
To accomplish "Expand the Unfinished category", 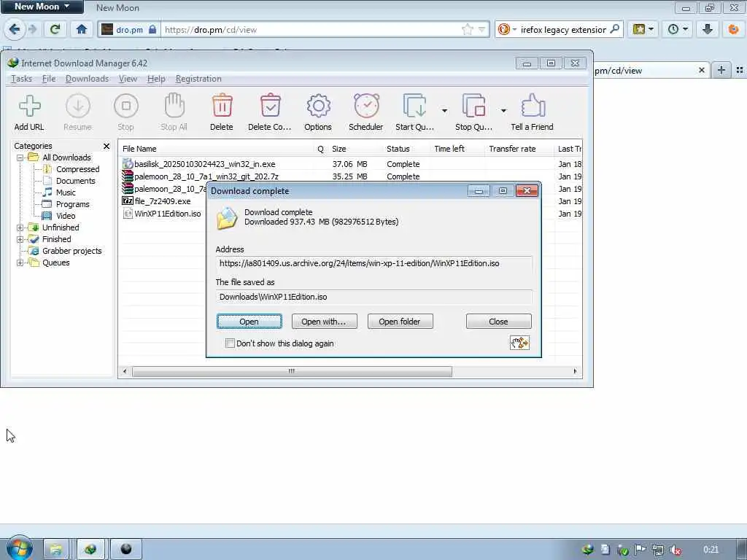I will [x=20, y=227].
